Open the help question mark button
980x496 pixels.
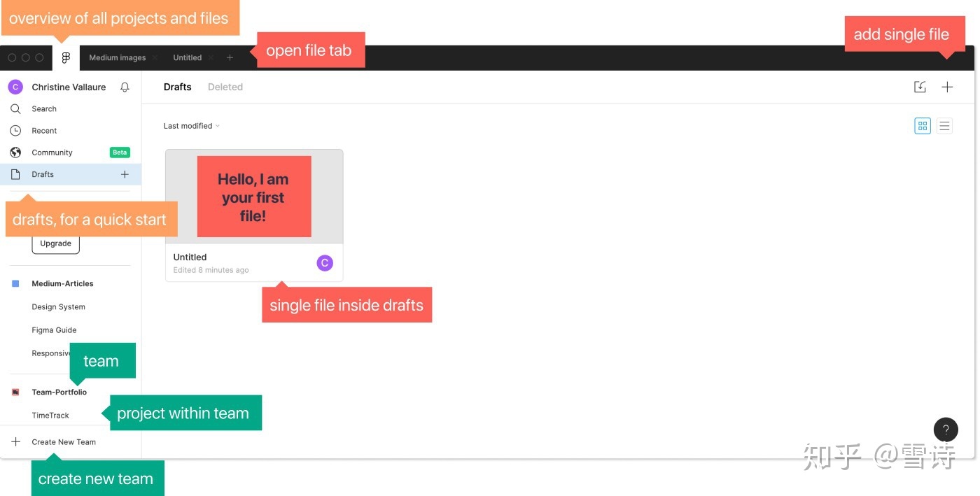click(x=946, y=430)
